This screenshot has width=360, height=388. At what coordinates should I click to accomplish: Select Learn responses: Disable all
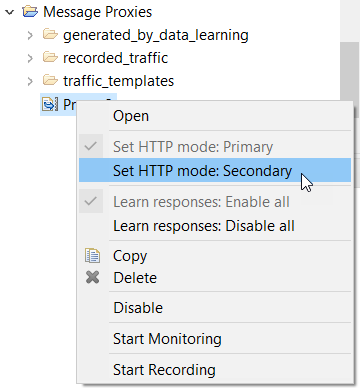click(x=215, y=226)
